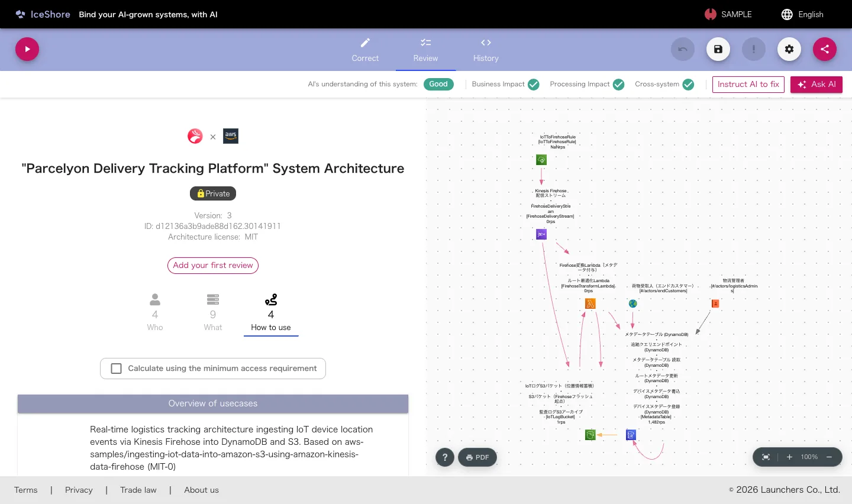Image resolution: width=852 pixels, height=504 pixels.
Task: Open the Privacy link in footer
Action: (x=79, y=490)
